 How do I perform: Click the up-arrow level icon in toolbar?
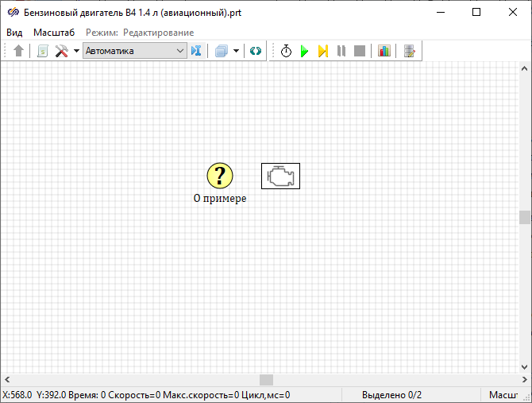click(x=19, y=51)
